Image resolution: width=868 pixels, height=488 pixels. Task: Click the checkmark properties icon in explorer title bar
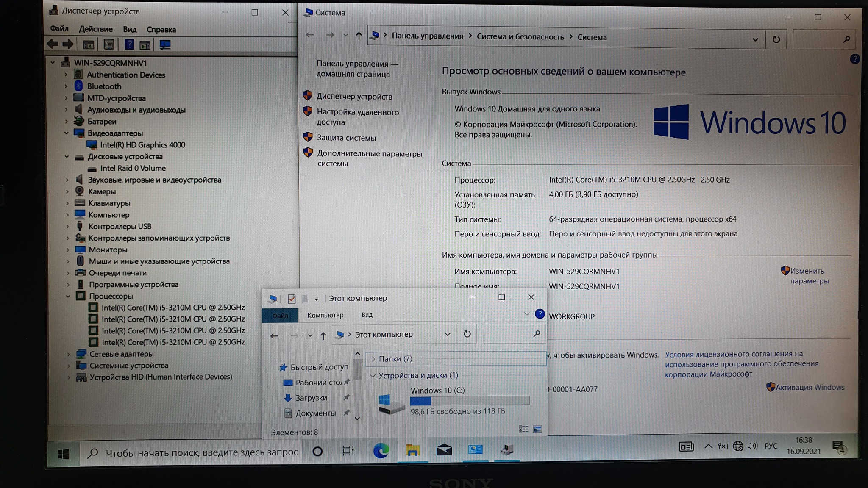click(x=292, y=299)
